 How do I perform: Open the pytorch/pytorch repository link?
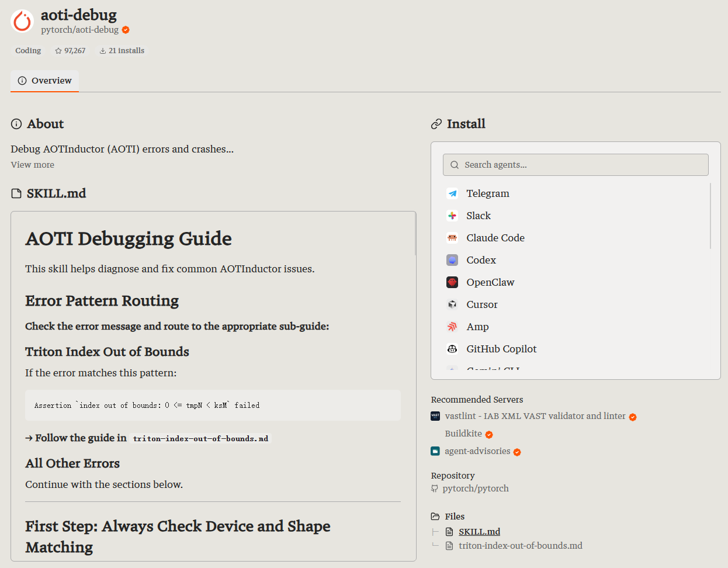[x=476, y=489]
